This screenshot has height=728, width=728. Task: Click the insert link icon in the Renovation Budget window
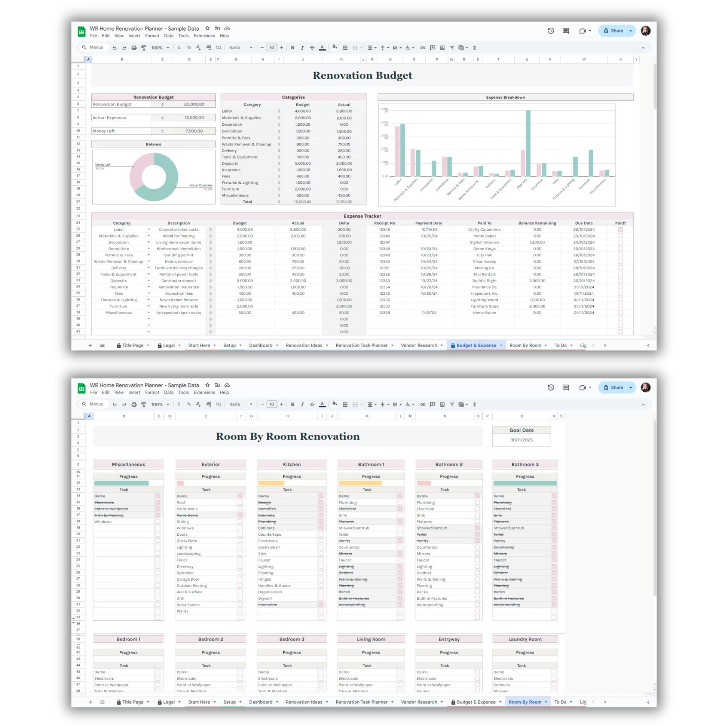pos(423,48)
